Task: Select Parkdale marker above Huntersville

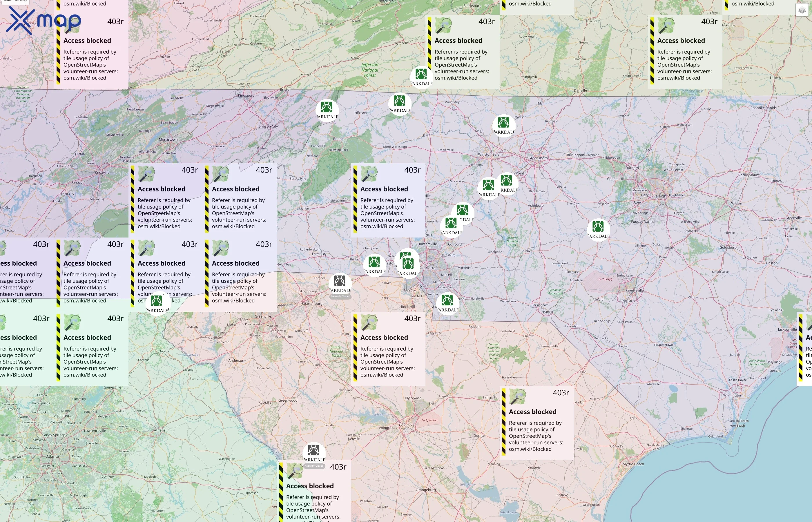Action: point(452,226)
